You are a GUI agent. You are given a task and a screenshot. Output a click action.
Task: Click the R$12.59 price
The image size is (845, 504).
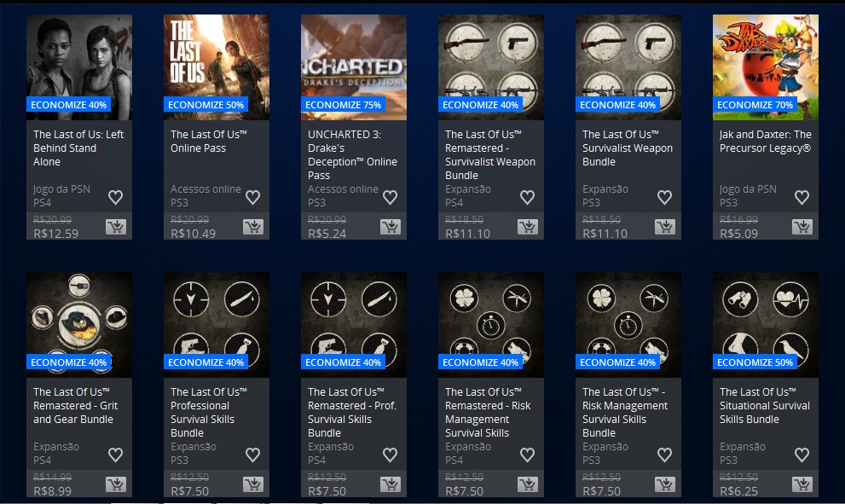coord(56,234)
